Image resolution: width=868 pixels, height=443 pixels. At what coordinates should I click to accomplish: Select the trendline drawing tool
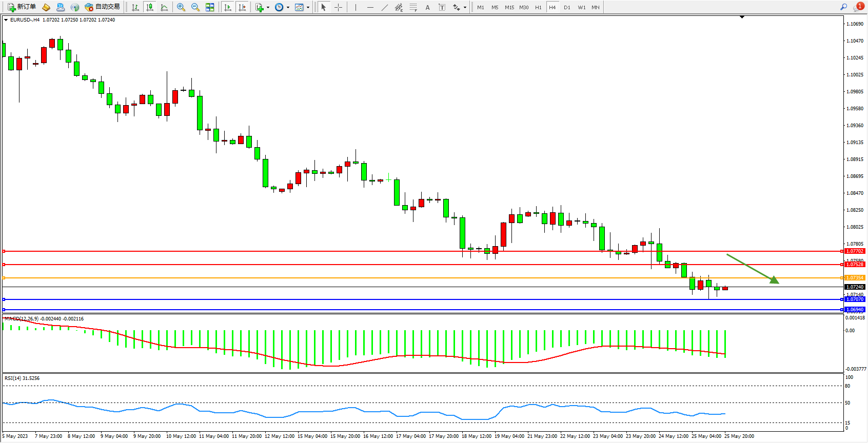pyautogui.click(x=385, y=7)
